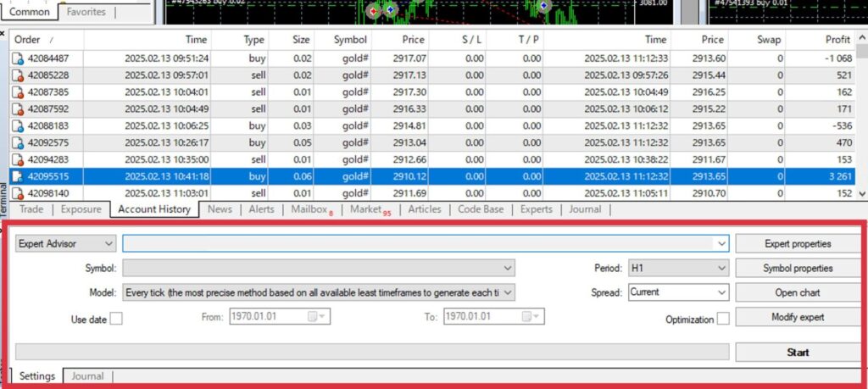Close the Terminal panel with the x
The image size is (868, 389).
coord(3,34)
